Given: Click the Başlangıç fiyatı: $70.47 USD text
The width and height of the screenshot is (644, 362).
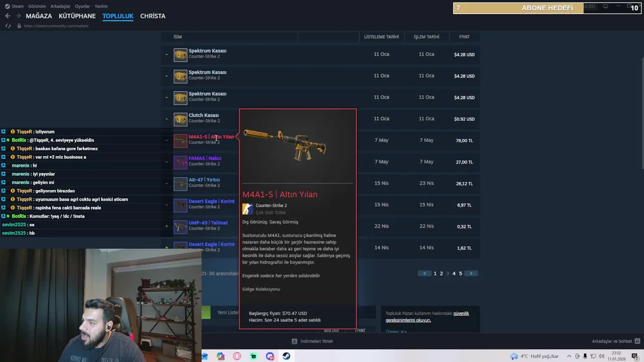Looking at the screenshot, I should [x=277, y=313].
